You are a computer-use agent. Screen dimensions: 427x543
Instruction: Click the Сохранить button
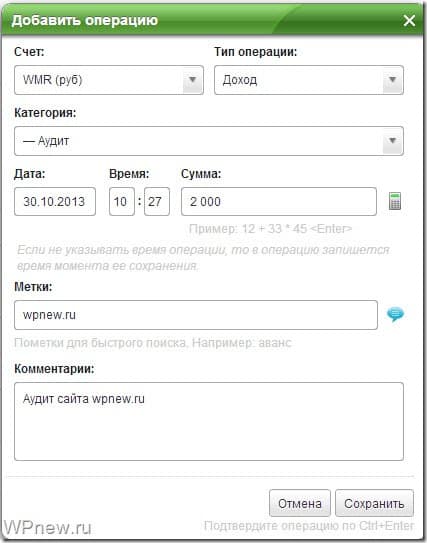[x=374, y=503]
